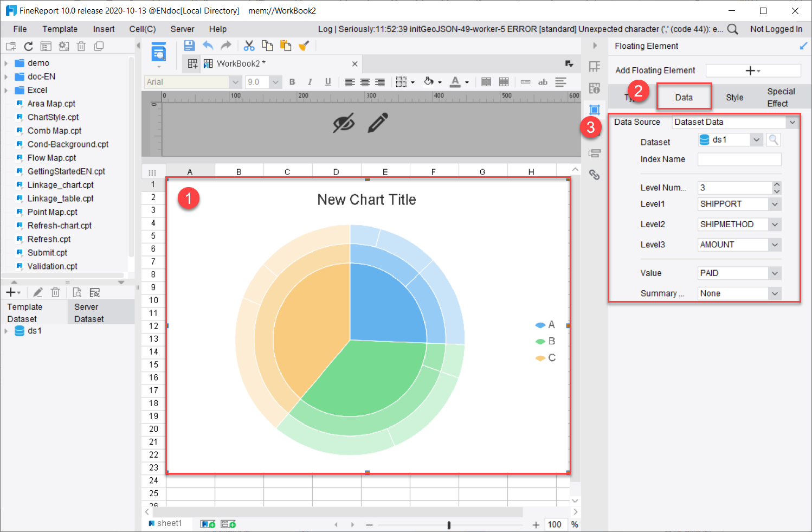This screenshot has height=532, width=812.
Task: Open the Insert menu
Action: point(104,29)
